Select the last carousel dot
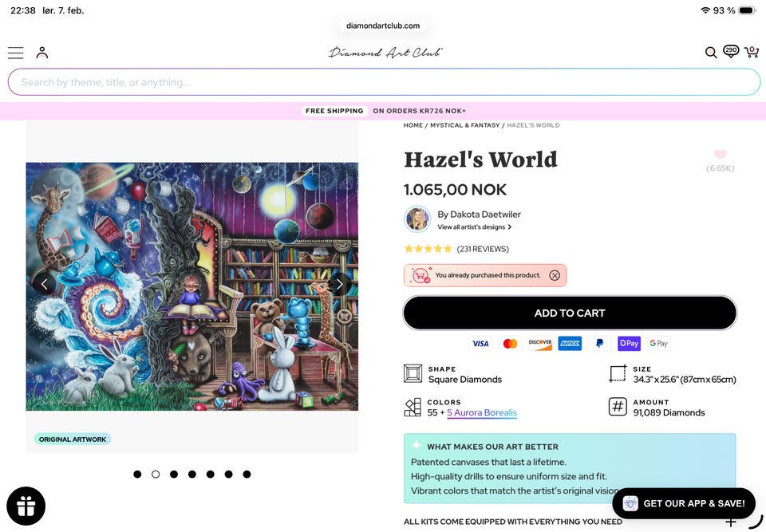This screenshot has height=532, width=766. [247, 474]
